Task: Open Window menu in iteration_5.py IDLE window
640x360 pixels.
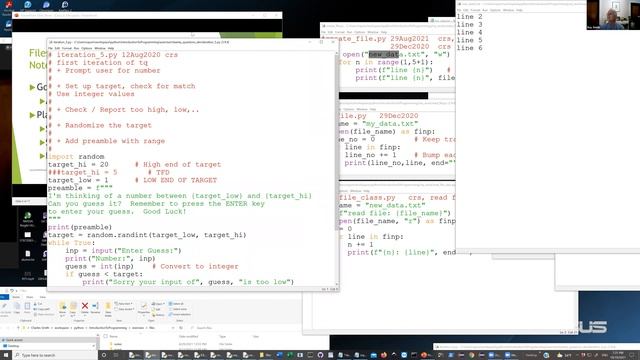Action: click(100, 48)
